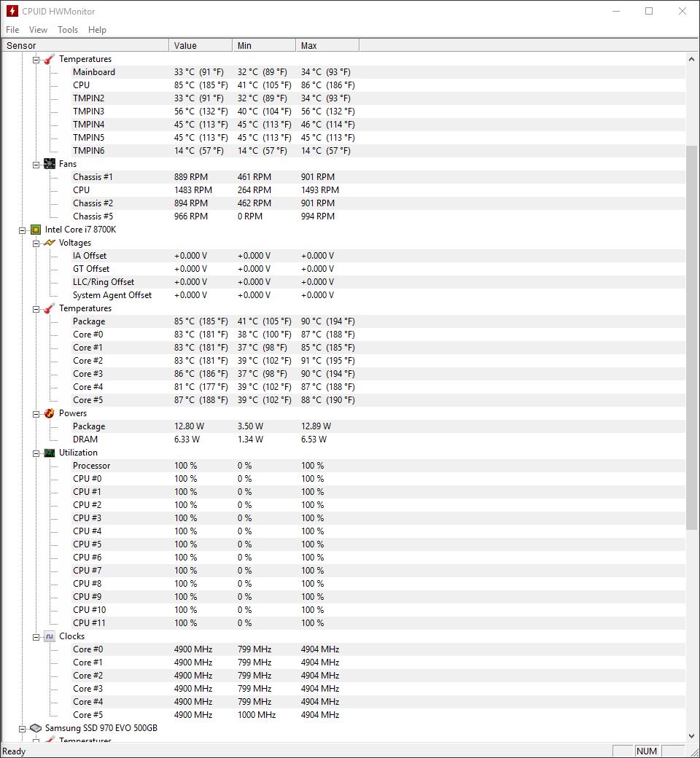This screenshot has height=758, width=700.
Task: Open the View menu
Action: [38, 29]
